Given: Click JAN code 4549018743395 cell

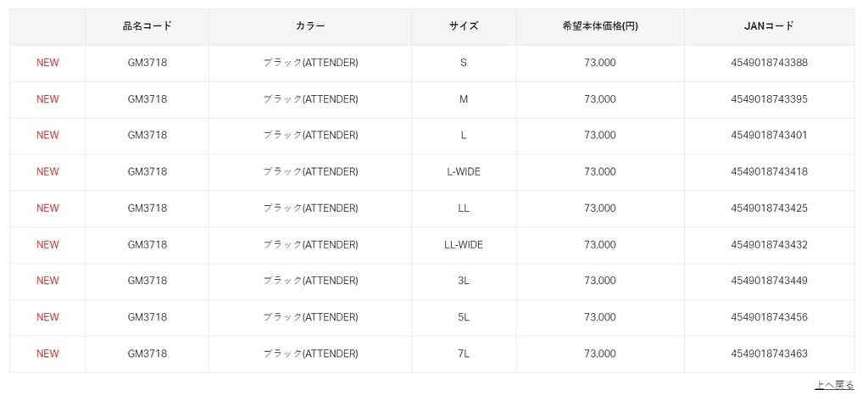Looking at the screenshot, I should (769, 99).
